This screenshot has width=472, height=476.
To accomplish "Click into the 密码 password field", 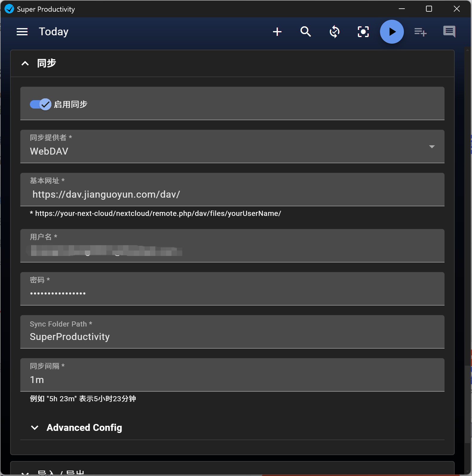I will pyautogui.click(x=232, y=293).
